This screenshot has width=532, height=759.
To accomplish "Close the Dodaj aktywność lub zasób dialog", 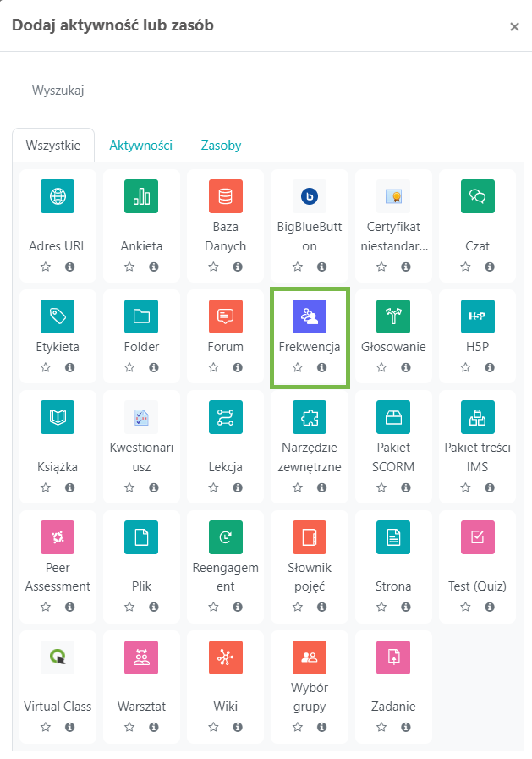I will click(x=514, y=26).
